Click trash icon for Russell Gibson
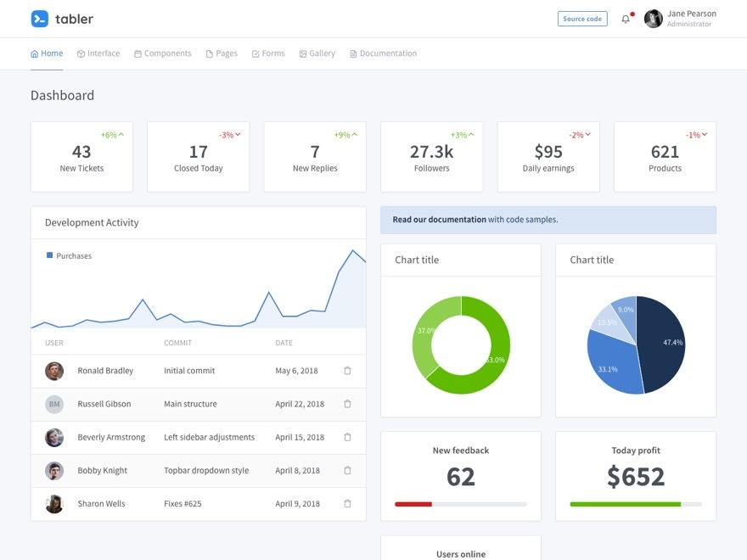 coord(347,404)
